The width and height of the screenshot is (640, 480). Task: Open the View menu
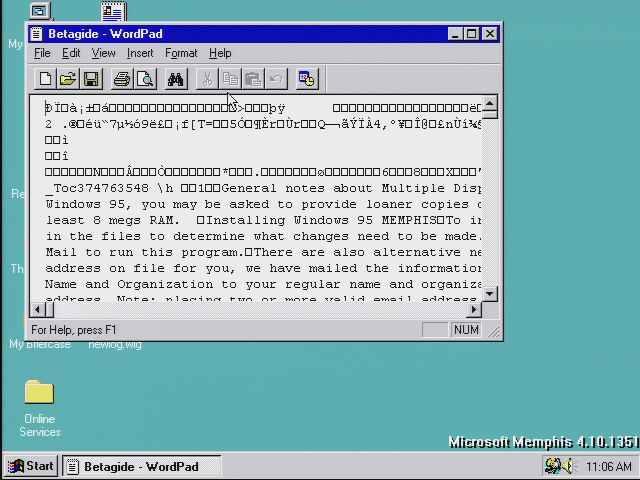[103, 53]
